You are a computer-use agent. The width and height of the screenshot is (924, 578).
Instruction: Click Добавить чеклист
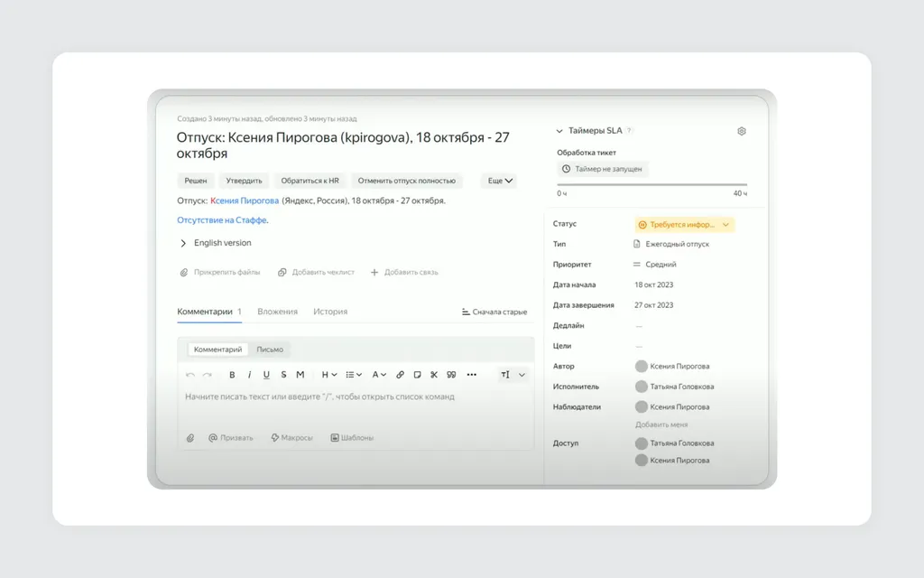click(317, 272)
